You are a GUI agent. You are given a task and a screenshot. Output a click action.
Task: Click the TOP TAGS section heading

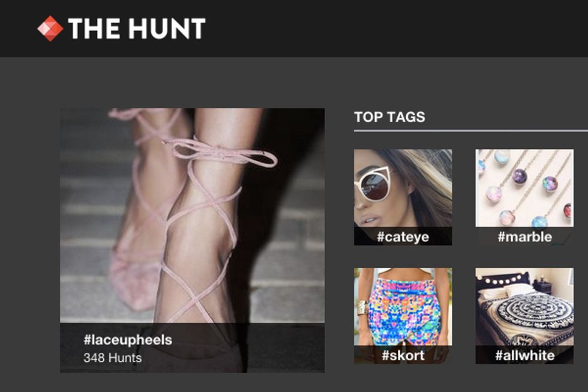coord(389,117)
